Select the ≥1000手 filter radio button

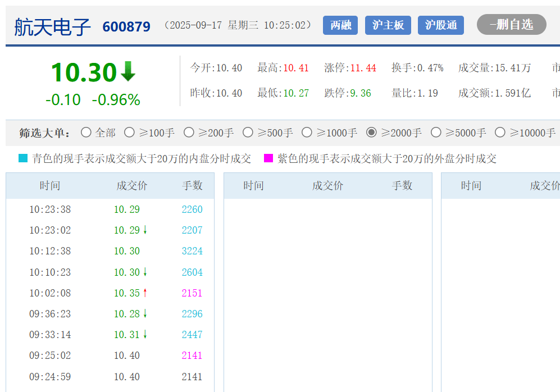coord(307,133)
